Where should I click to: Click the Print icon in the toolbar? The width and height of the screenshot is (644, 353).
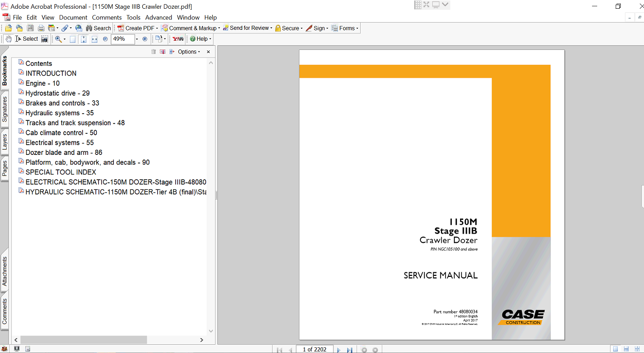click(41, 28)
